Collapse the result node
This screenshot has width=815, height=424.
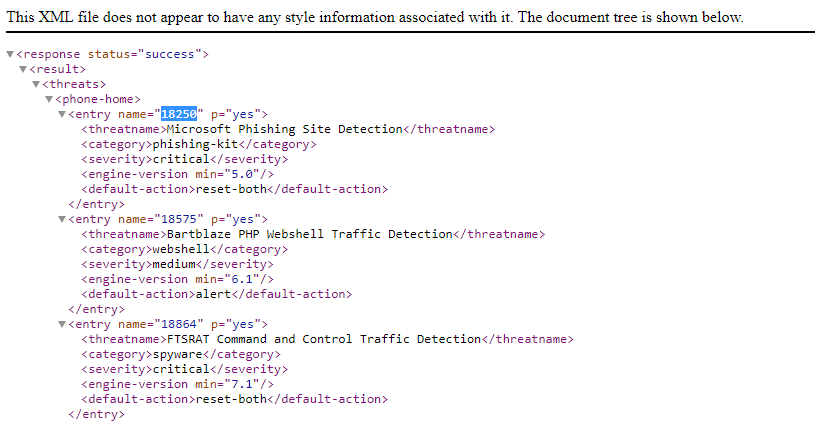click(23, 69)
